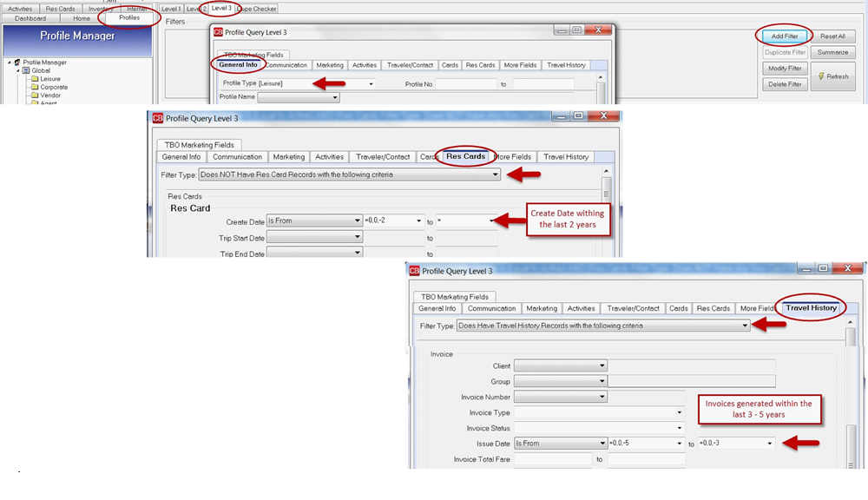Click the first Profile No. input field

pyautogui.click(x=465, y=84)
